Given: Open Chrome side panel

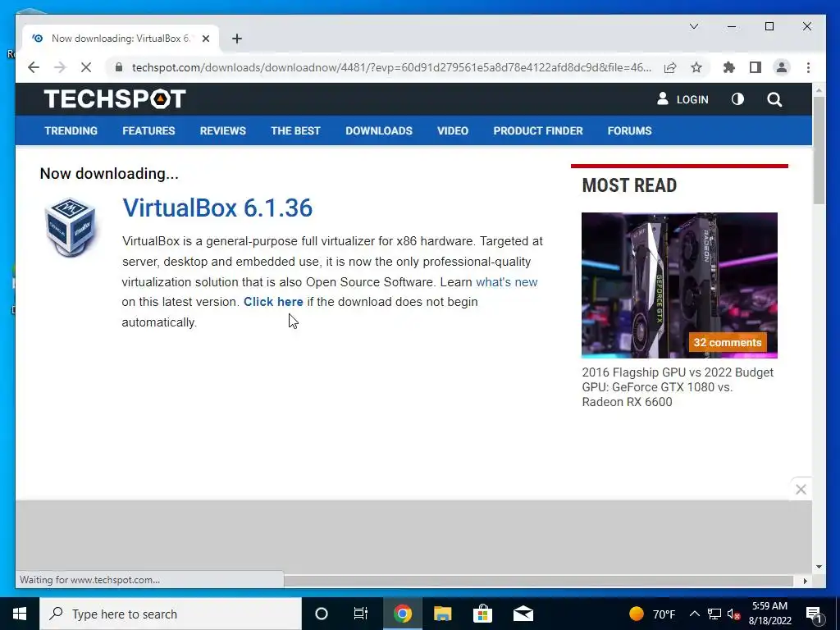Looking at the screenshot, I should tap(756, 67).
